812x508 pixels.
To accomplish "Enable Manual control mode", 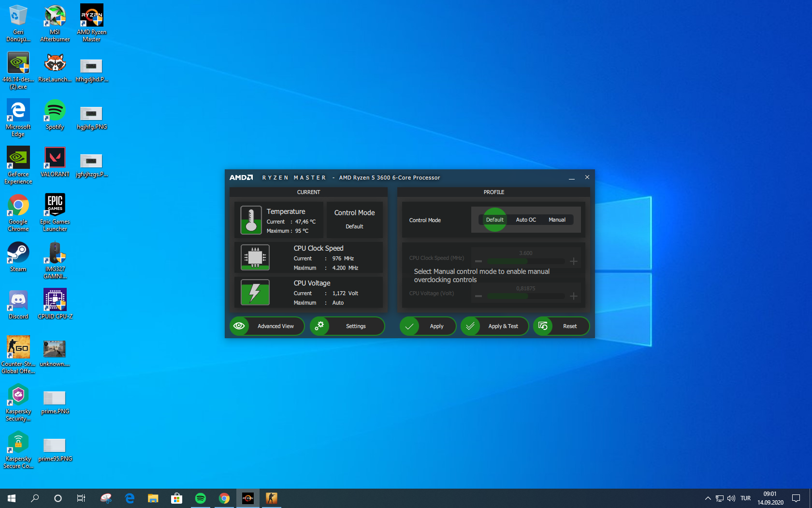I will (x=557, y=220).
